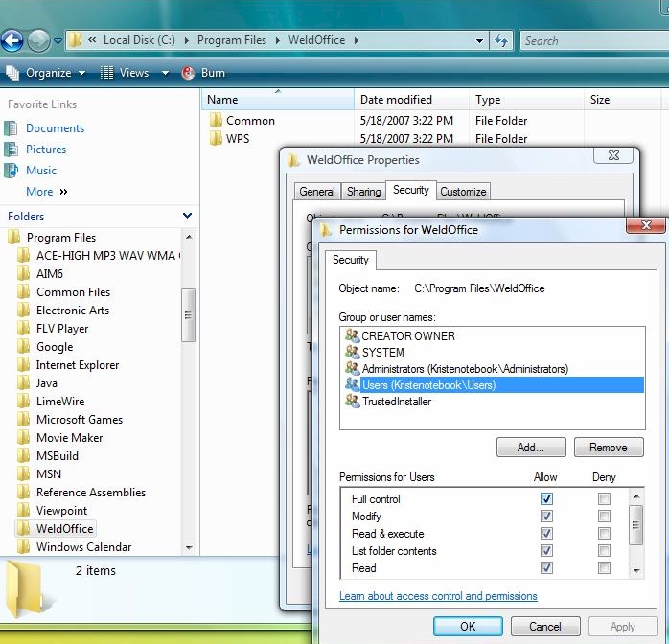Open the Pictures favorite link icon

pos(12,149)
